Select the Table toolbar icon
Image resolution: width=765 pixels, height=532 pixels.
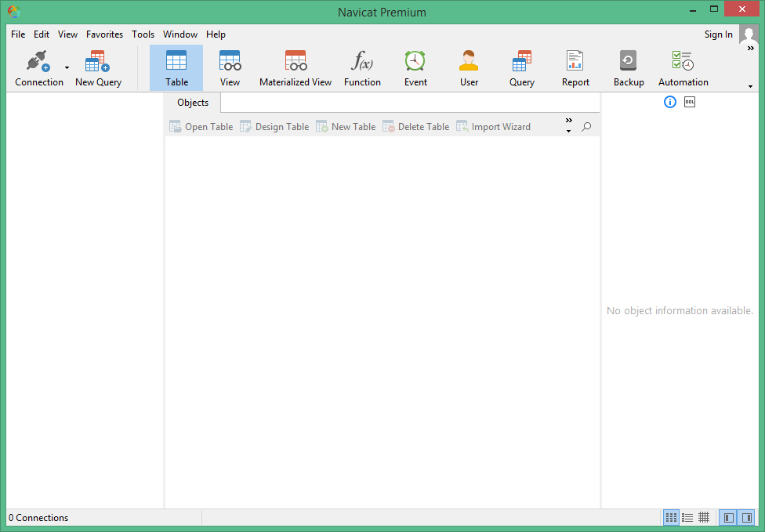coord(176,68)
